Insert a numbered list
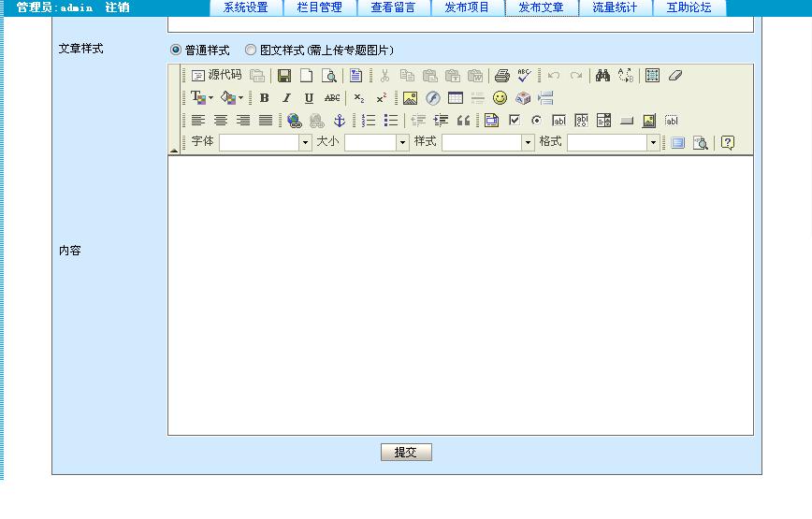 [370, 121]
